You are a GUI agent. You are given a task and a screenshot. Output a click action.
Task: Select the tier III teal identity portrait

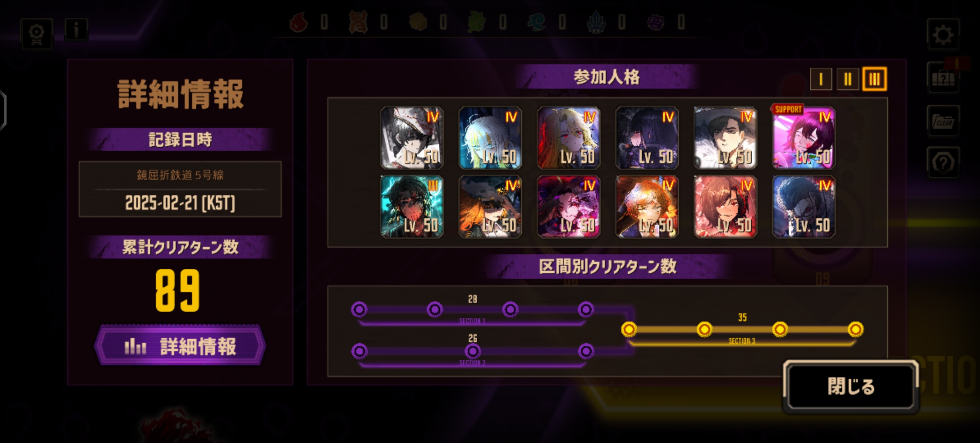tap(412, 207)
